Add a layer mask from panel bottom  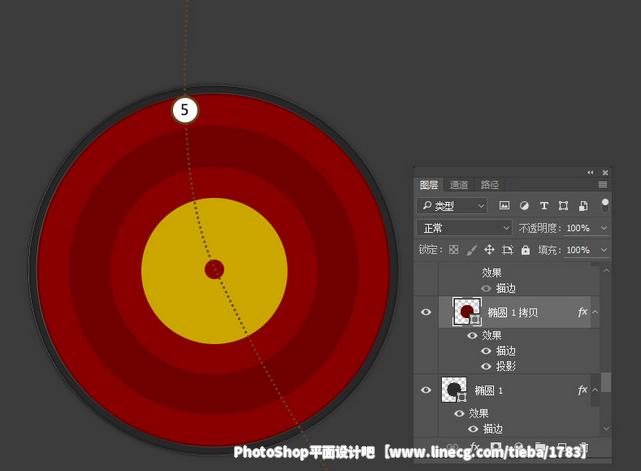tap(496, 446)
